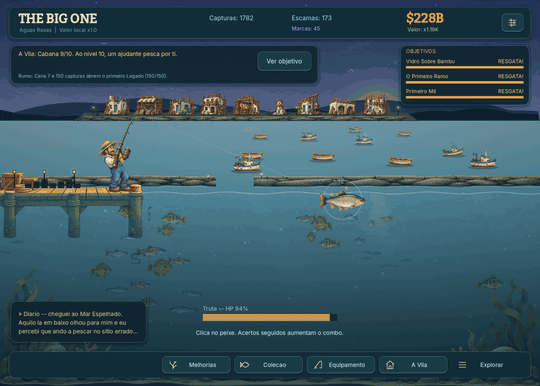This screenshot has height=386, width=540.
Task: Click the A Vila: Cabana 9/10 message
Action: click(97, 54)
